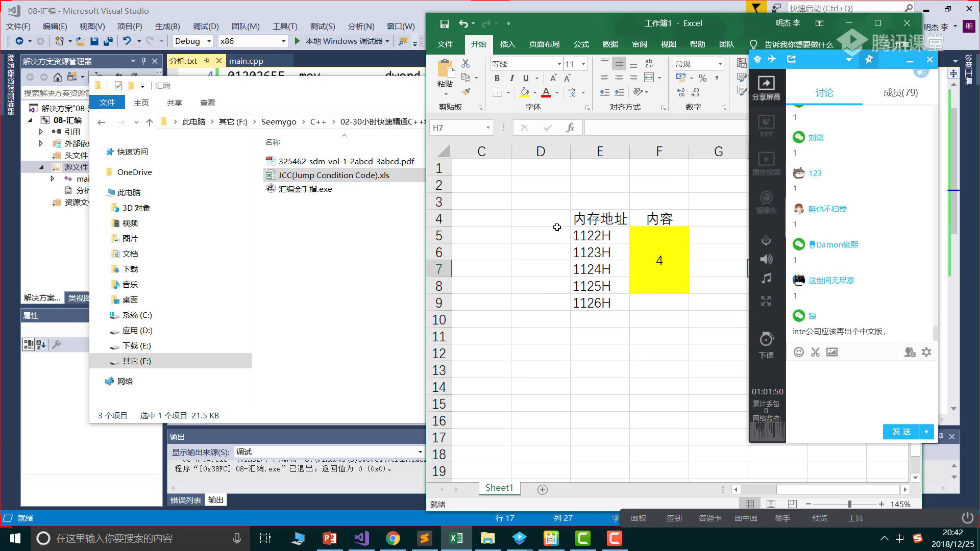Image resolution: width=980 pixels, height=551 pixels.
Task: Click the Excel zoom slider handle
Action: pyautogui.click(x=850, y=504)
